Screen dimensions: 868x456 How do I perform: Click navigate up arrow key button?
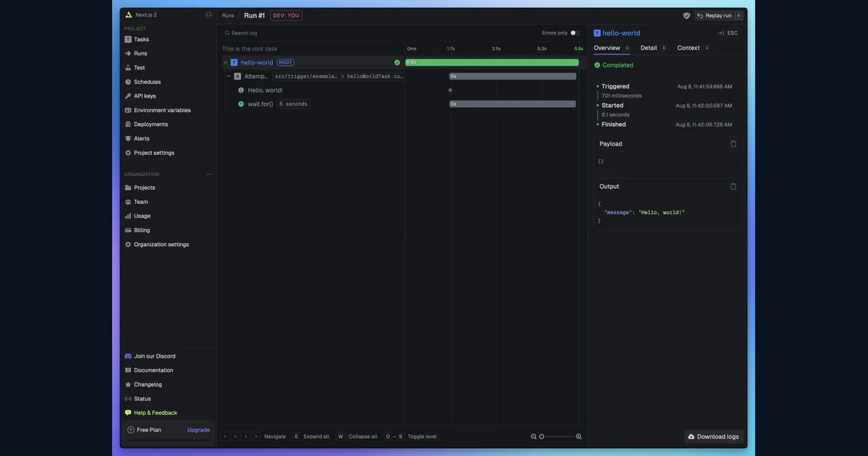[x=225, y=436]
